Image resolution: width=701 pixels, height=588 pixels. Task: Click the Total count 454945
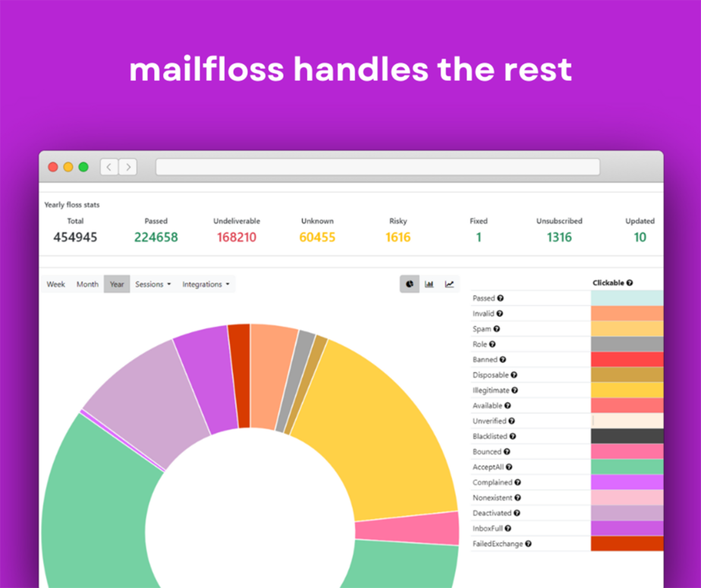[75, 237]
